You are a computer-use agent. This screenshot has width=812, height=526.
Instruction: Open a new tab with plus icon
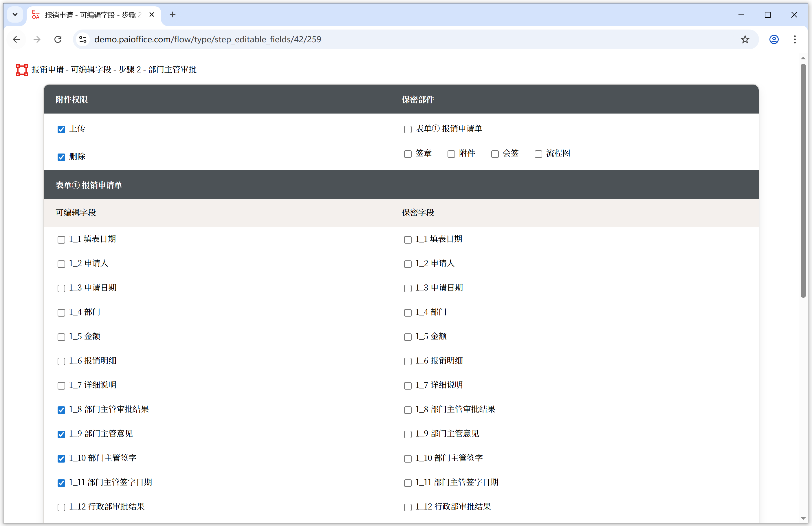[172, 15]
